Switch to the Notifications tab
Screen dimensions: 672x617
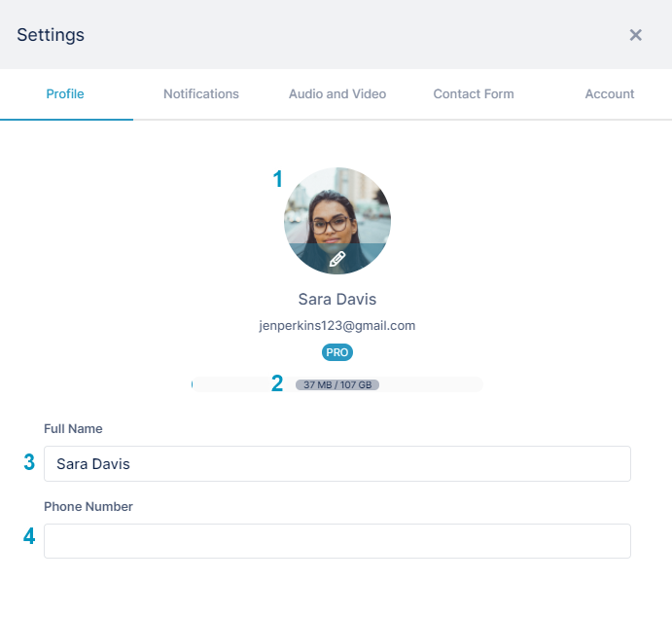(201, 93)
